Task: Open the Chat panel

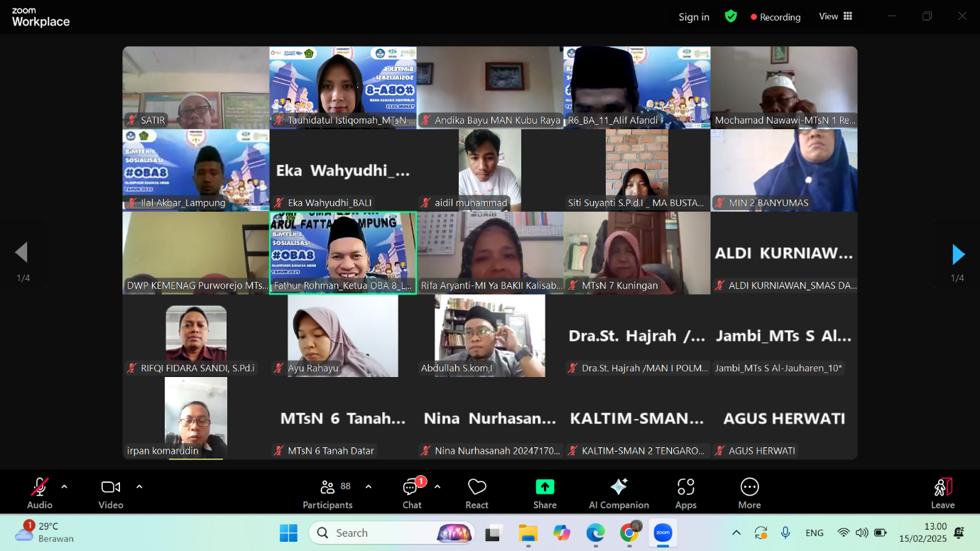Action: coord(412,493)
